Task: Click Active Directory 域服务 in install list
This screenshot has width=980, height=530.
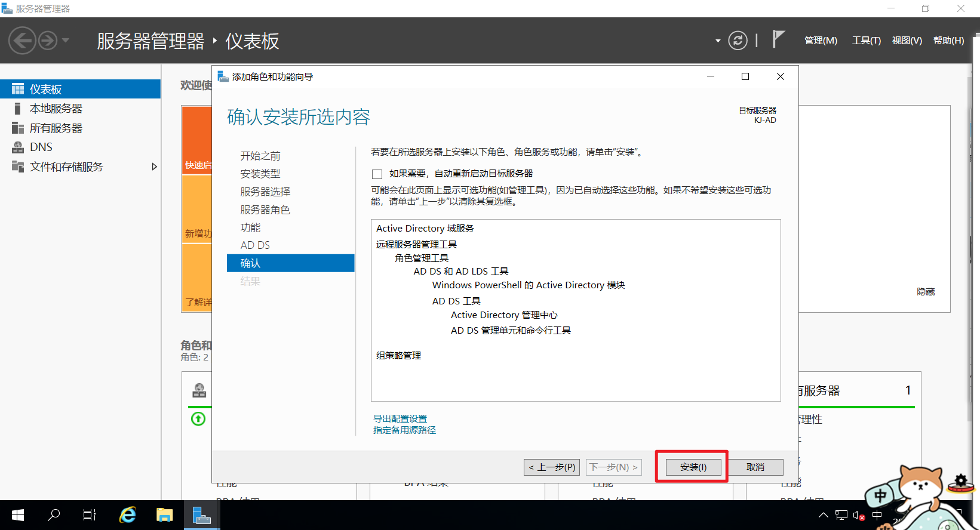Action: (425, 229)
